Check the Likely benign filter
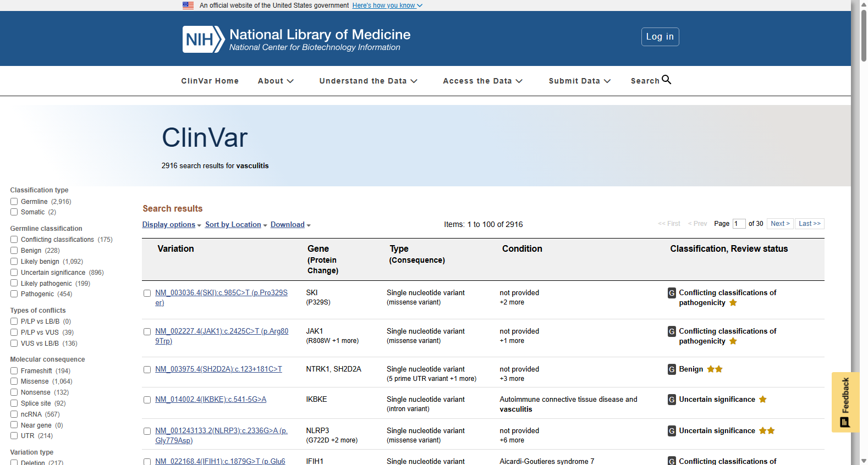 coord(14,262)
